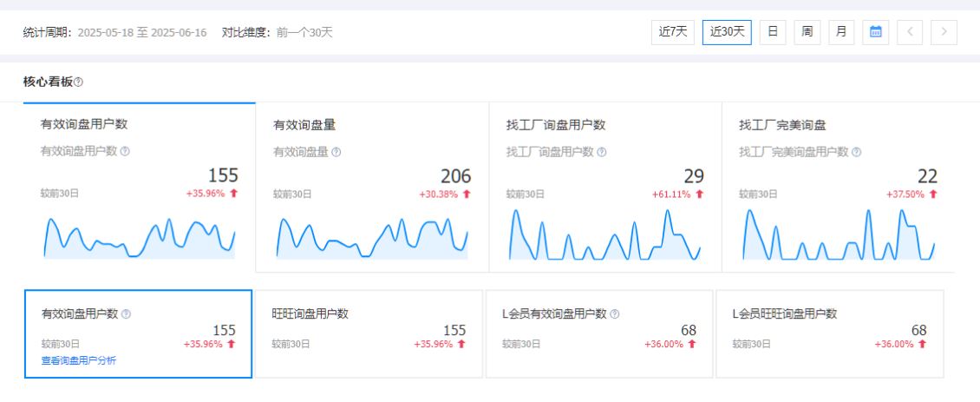This screenshot has width=980, height=402.
Task: Go to previous period with left arrow
Action: tap(910, 32)
